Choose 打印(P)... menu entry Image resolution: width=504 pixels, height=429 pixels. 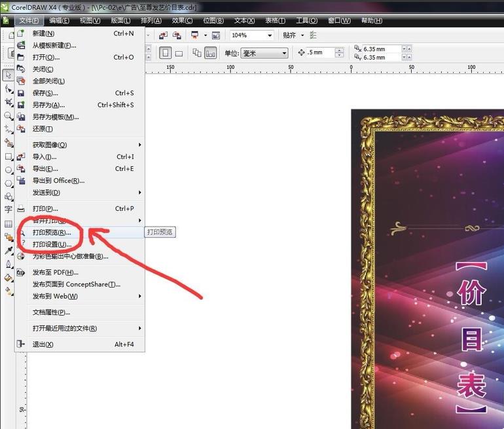(80, 208)
